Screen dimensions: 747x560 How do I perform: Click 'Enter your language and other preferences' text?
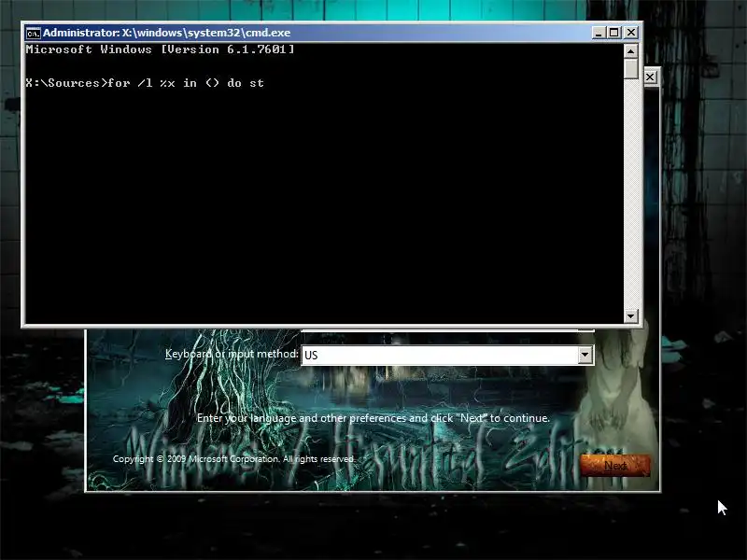pos(373,418)
